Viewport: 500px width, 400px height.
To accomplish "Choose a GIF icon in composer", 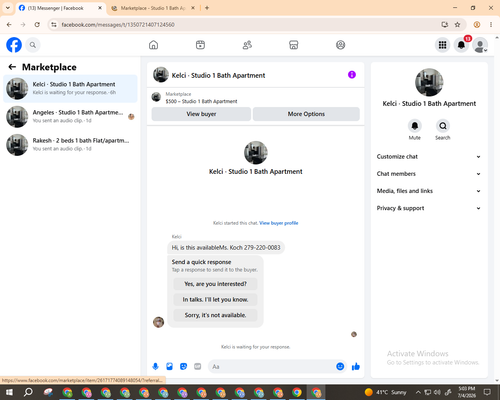I will point(198,367).
